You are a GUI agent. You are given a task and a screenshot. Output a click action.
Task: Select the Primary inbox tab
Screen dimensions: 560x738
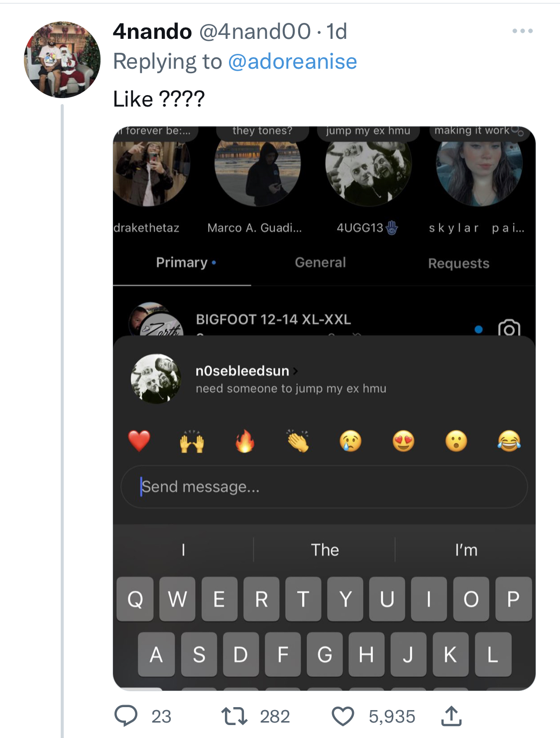[x=182, y=262]
